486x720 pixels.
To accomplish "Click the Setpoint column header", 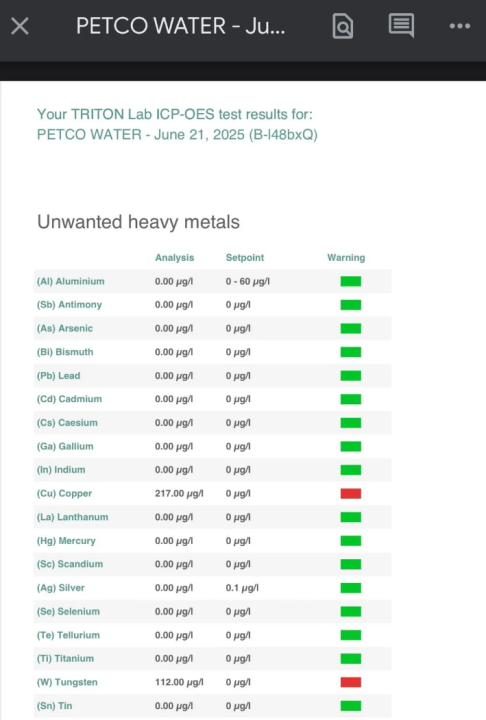I will [x=245, y=258].
